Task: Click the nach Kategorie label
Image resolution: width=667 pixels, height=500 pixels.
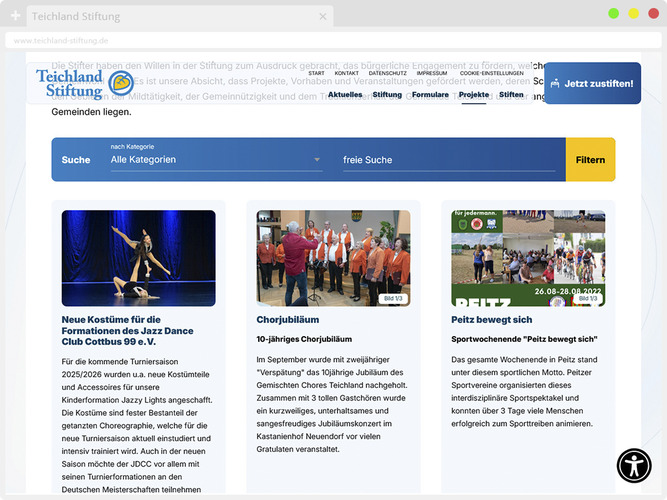Action: tap(132, 146)
